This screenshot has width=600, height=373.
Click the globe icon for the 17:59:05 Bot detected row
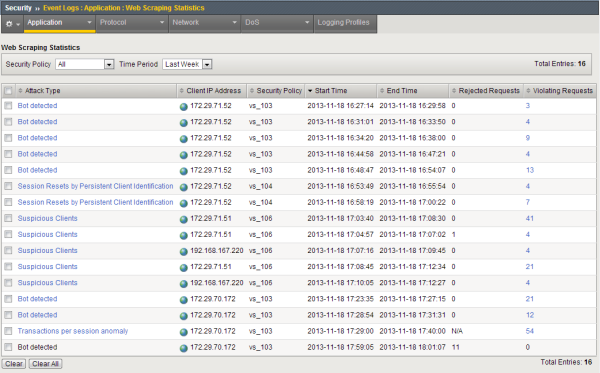tap(184, 348)
